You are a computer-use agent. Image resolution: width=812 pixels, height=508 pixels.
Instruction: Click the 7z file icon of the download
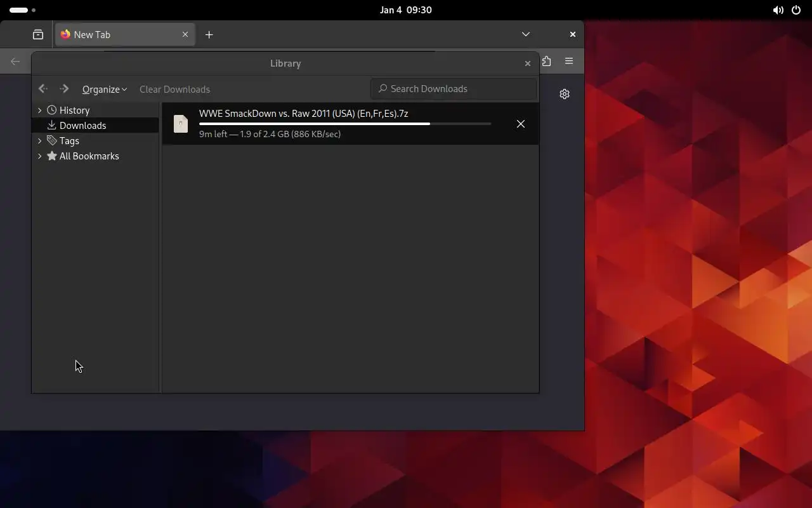[x=181, y=124]
